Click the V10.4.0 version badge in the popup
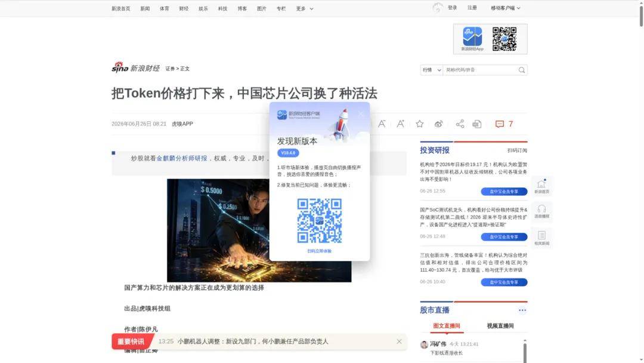 point(288,153)
